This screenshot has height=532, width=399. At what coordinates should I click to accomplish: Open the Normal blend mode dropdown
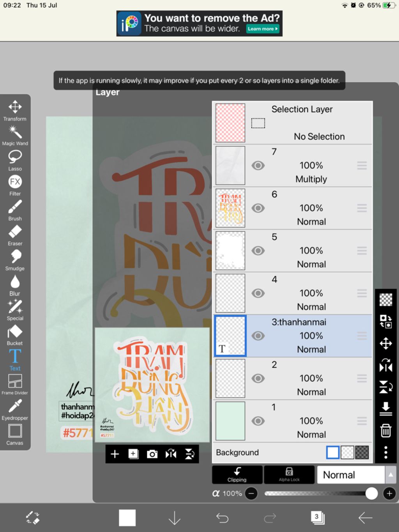pos(351,475)
